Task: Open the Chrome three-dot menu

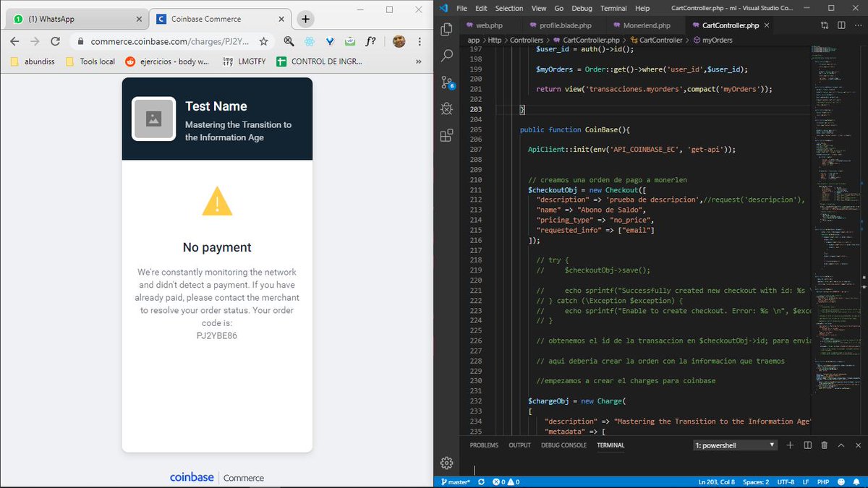Action: [x=420, y=41]
